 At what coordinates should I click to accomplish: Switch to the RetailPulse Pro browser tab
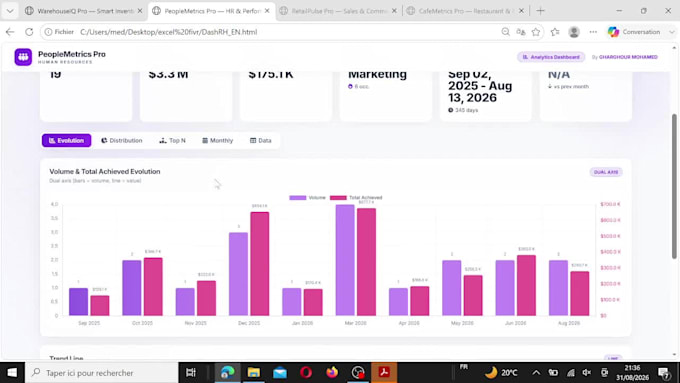339,11
